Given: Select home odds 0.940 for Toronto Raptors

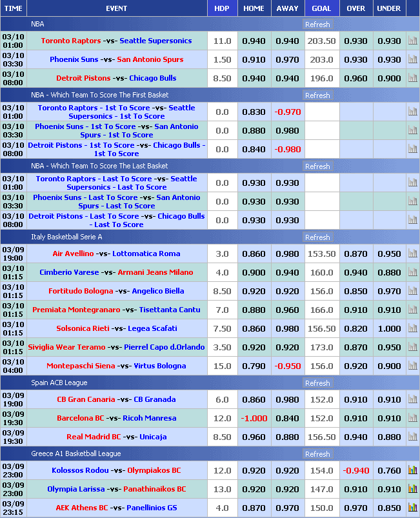Looking at the screenshot, I should point(254,41).
